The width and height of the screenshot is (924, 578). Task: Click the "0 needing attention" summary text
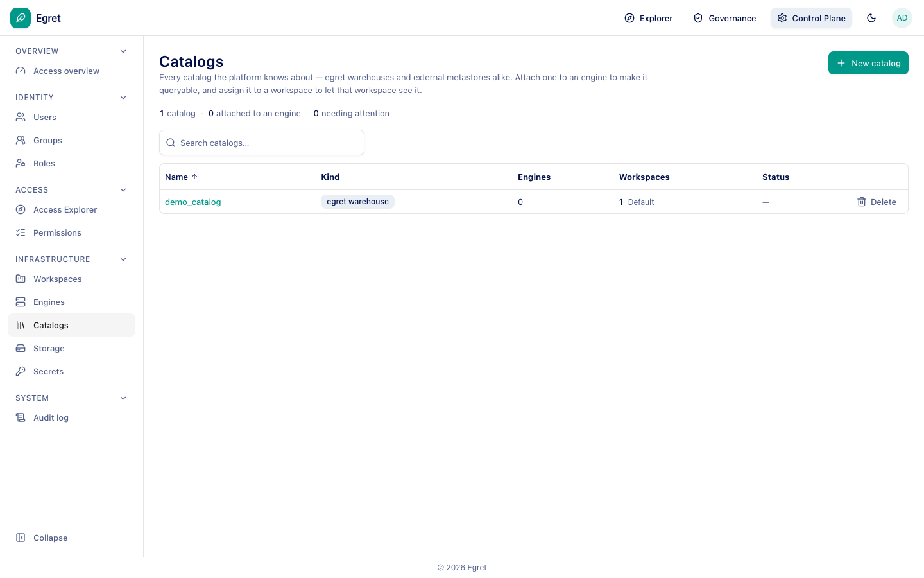point(352,114)
